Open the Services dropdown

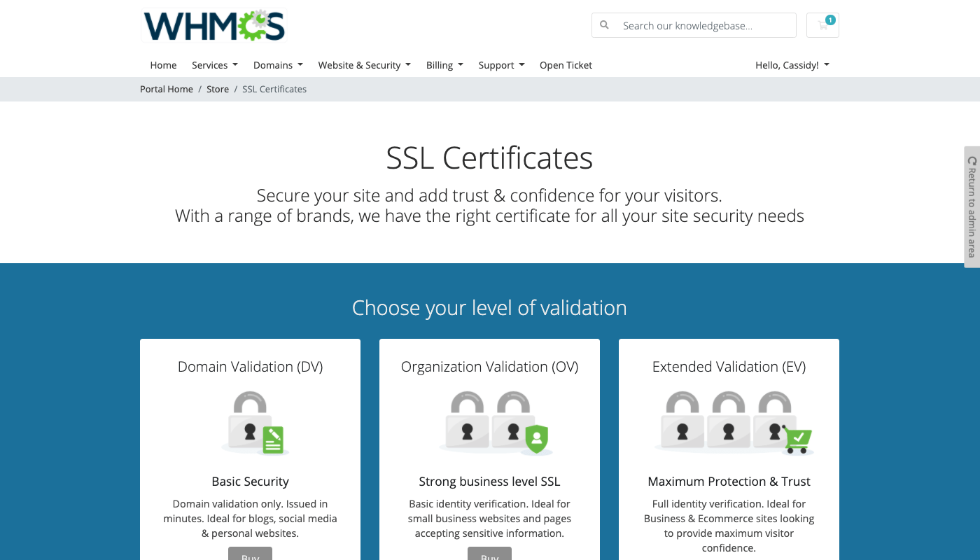(x=215, y=65)
